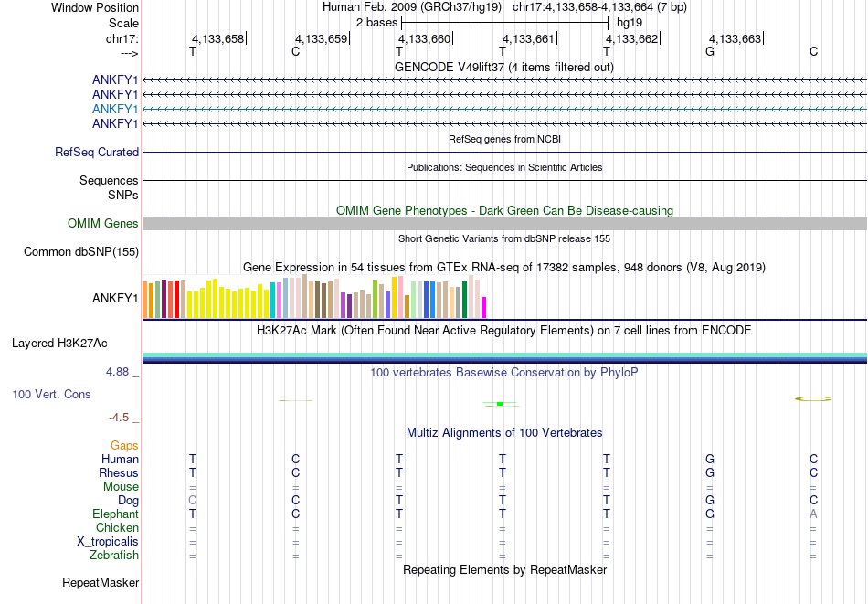
Task: Open the RefSeq Curated track label
Action: (97, 153)
